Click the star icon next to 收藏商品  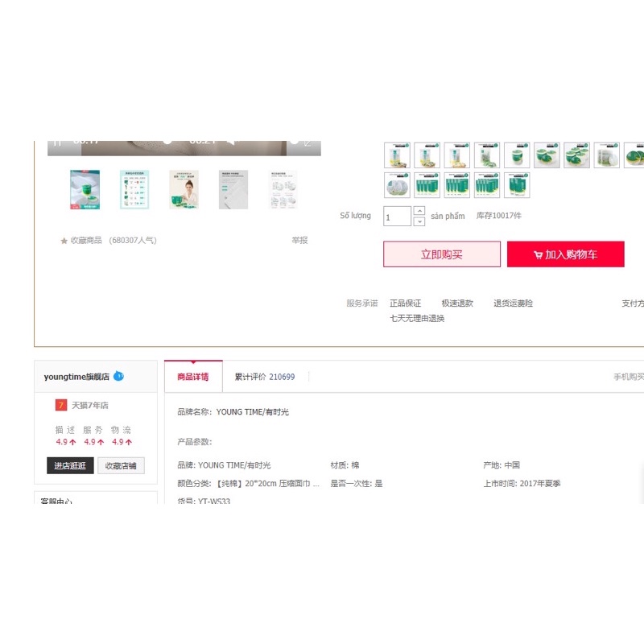(x=64, y=241)
